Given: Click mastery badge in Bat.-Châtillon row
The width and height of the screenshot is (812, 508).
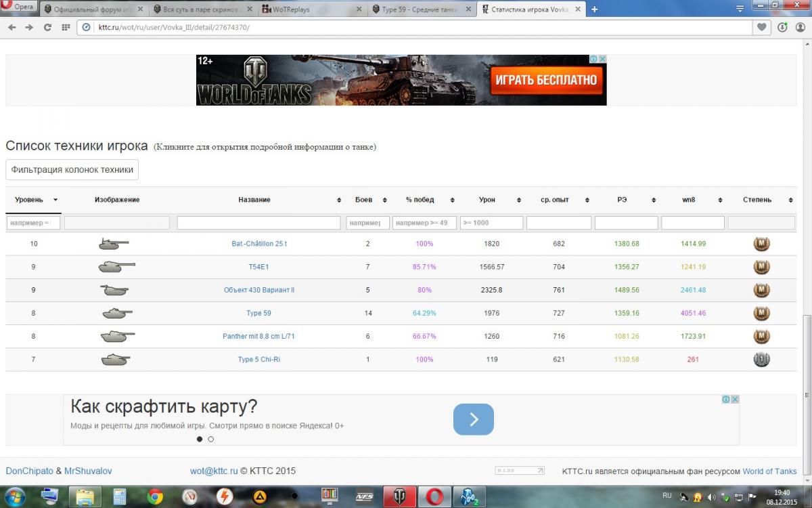Looking at the screenshot, I should pos(762,244).
